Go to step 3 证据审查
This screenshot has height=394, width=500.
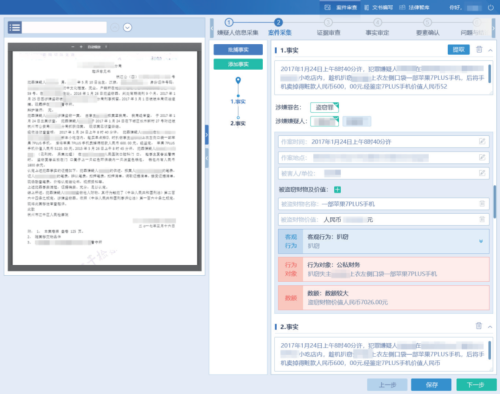point(328,27)
